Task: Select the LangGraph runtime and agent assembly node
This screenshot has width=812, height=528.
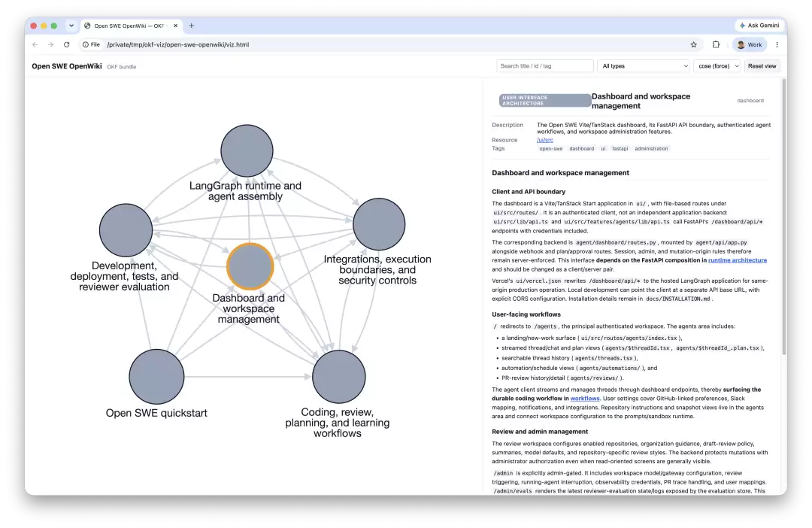Action: point(247,150)
